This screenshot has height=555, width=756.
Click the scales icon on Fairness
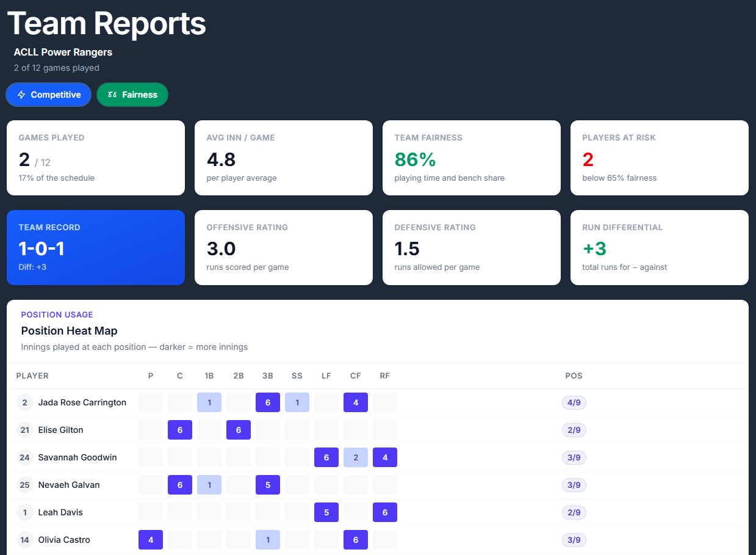click(x=112, y=95)
